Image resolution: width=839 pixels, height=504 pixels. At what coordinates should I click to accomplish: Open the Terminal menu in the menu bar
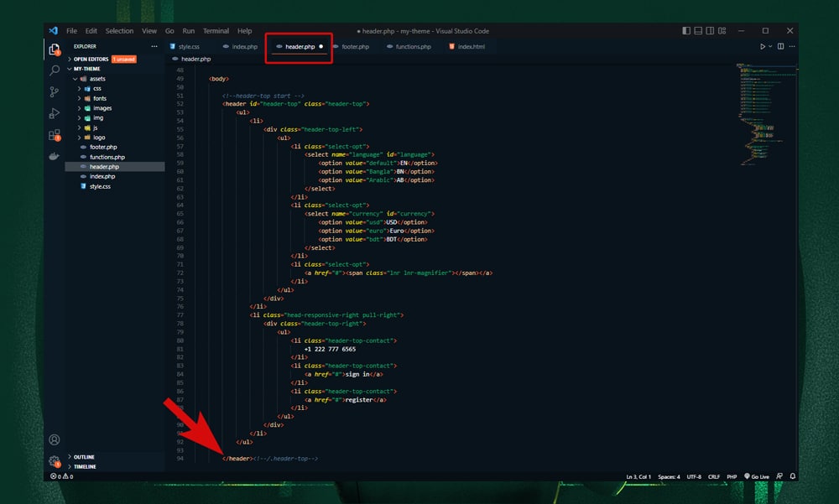[216, 30]
